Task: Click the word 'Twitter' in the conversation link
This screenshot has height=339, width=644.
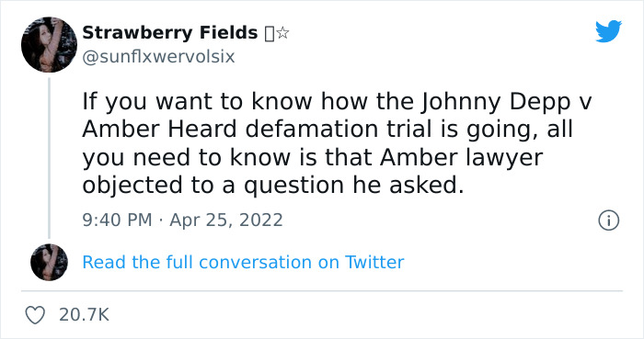Action: coord(374,263)
